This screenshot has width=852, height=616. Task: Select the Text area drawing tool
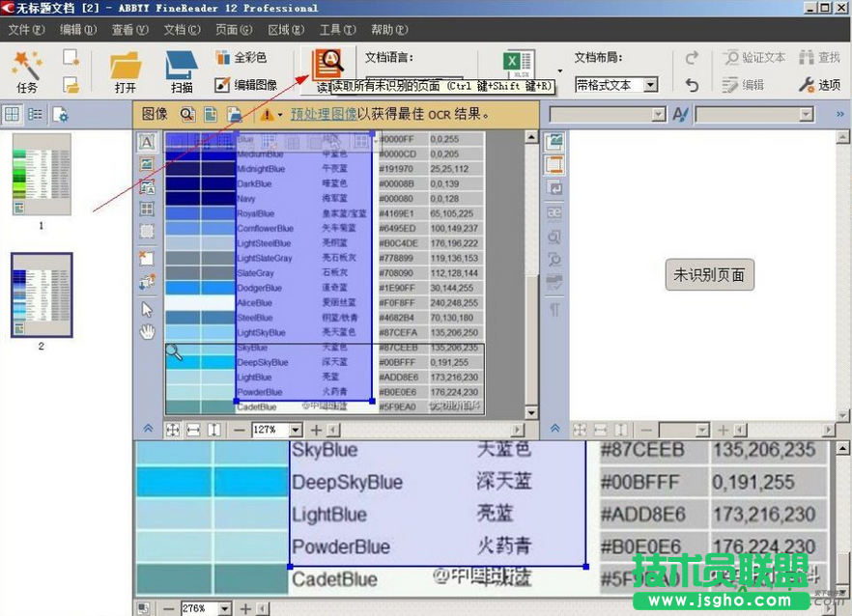(147, 142)
